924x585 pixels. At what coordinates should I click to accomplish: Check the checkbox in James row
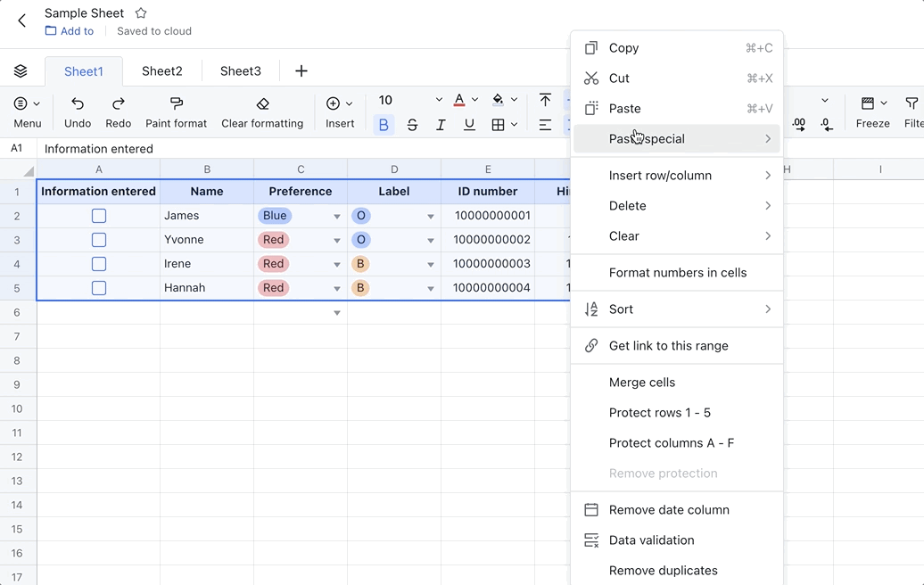pyautogui.click(x=99, y=216)
